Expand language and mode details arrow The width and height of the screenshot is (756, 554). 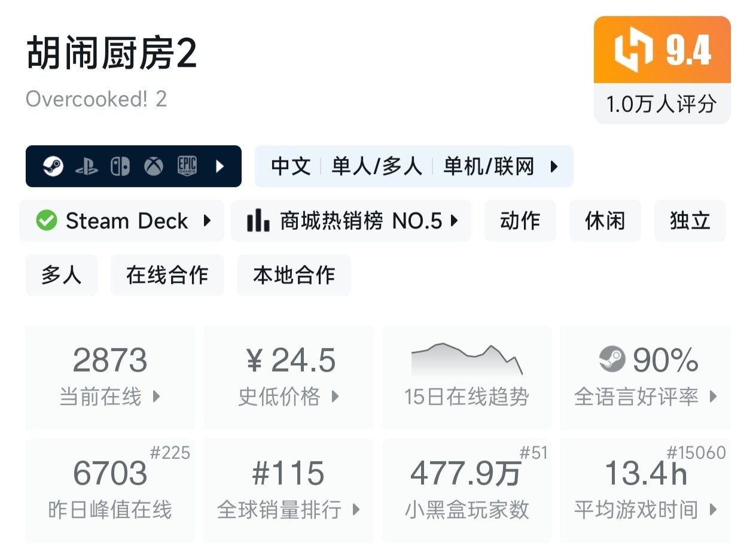click(554, 166)
